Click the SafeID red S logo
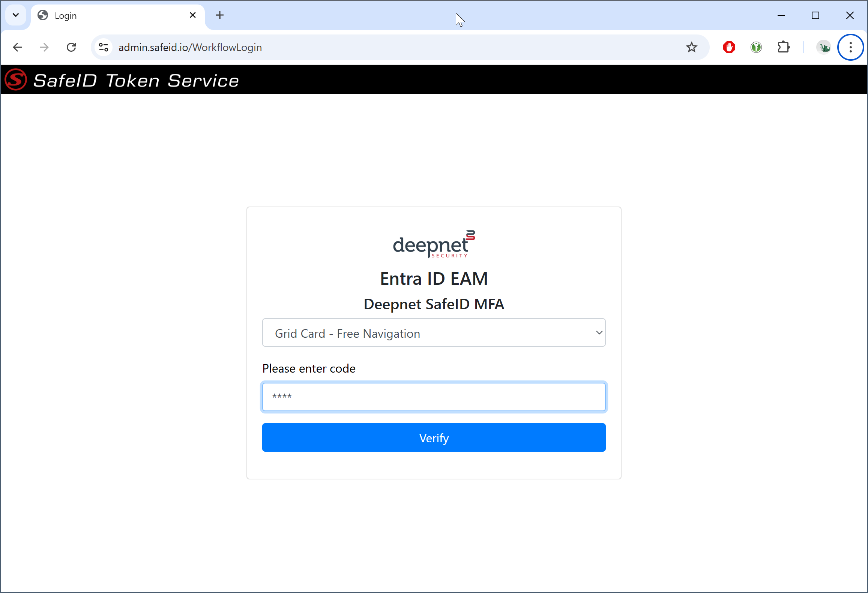This screenshot has height=593, width=868. pyautogui.click(x=16, y=80)
